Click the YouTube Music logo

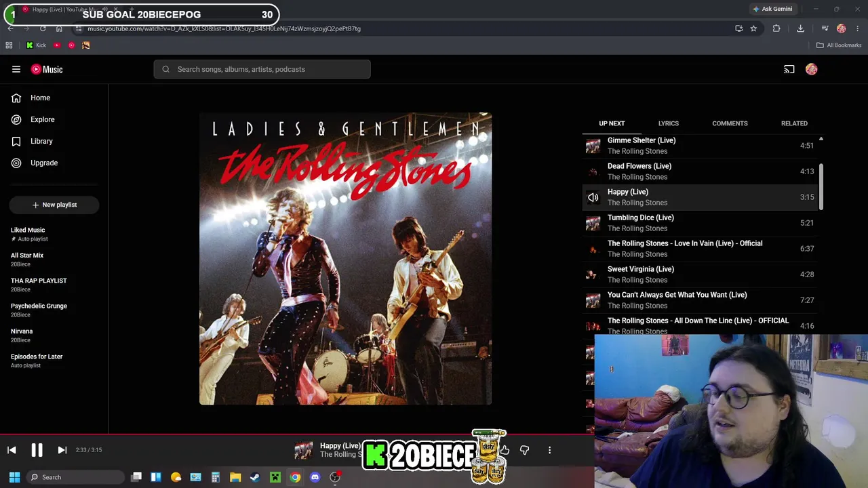[47, 69]
